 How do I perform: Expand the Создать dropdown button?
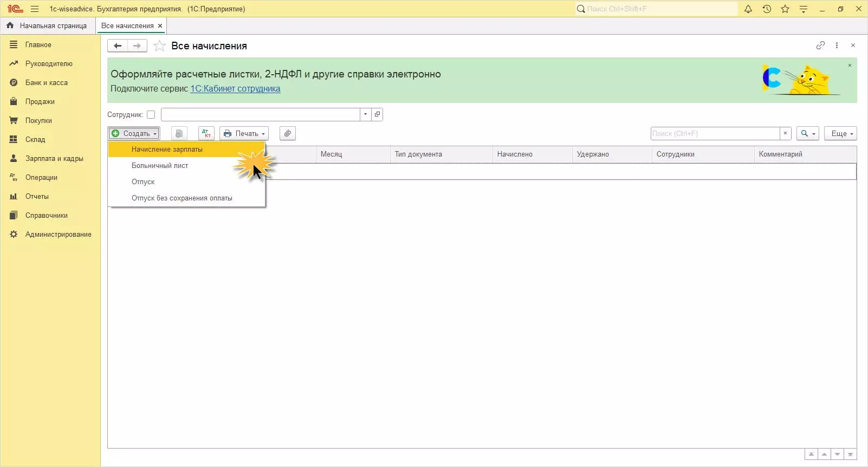coord(134,133)
